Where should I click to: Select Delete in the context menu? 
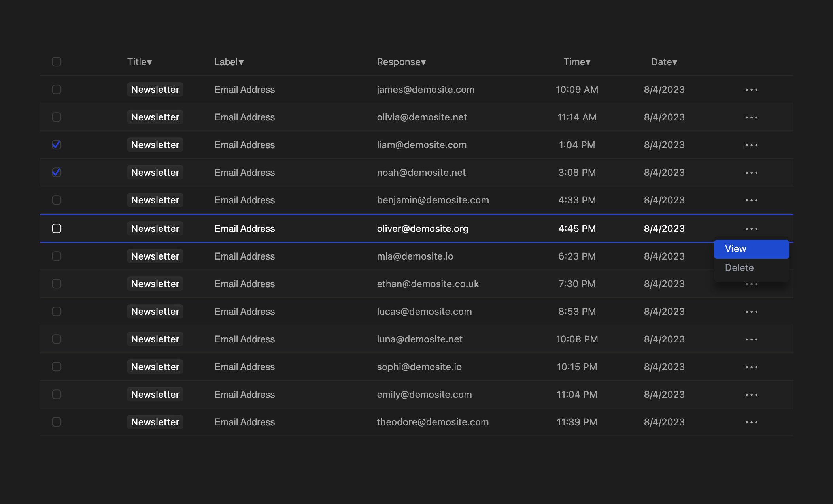[x=739, y=268]
